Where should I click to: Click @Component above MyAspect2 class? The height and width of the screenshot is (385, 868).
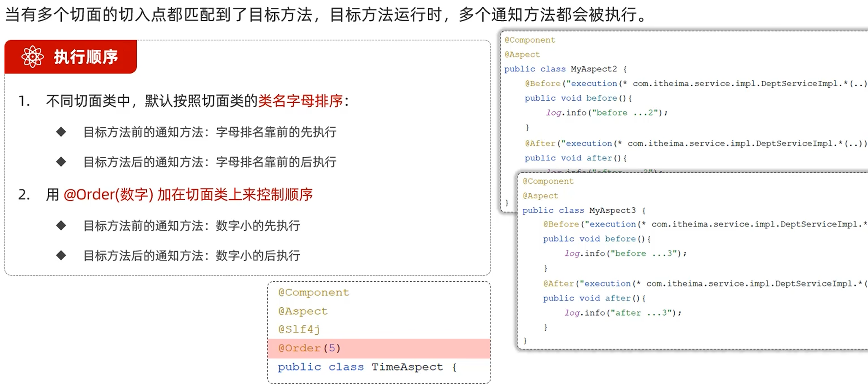click(530, 40)
